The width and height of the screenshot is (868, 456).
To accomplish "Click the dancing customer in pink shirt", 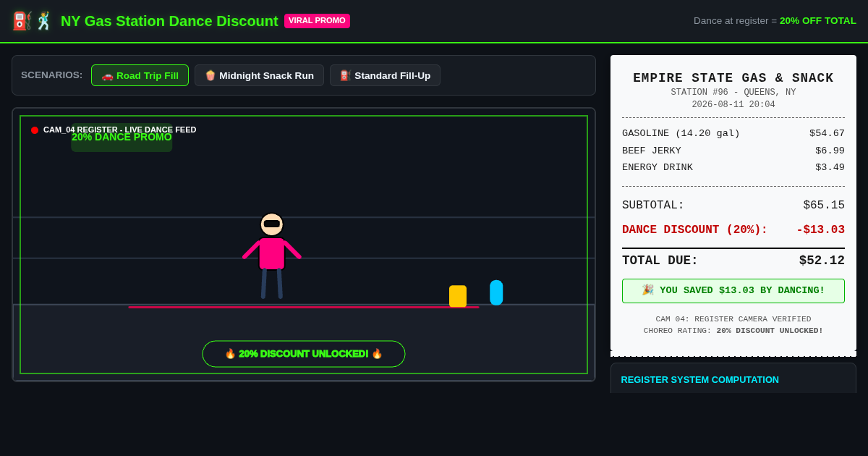I will tap(272, 256).
